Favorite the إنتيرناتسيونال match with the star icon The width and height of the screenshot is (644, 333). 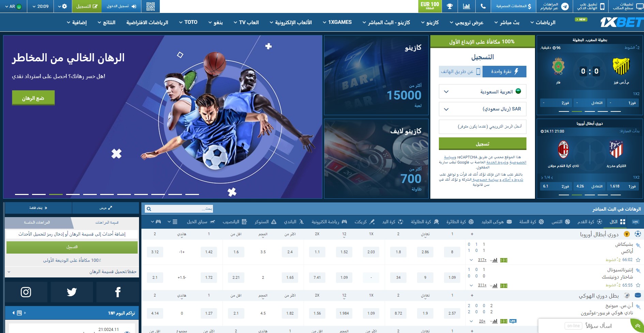pyautogui.click(x=638, y=285)
